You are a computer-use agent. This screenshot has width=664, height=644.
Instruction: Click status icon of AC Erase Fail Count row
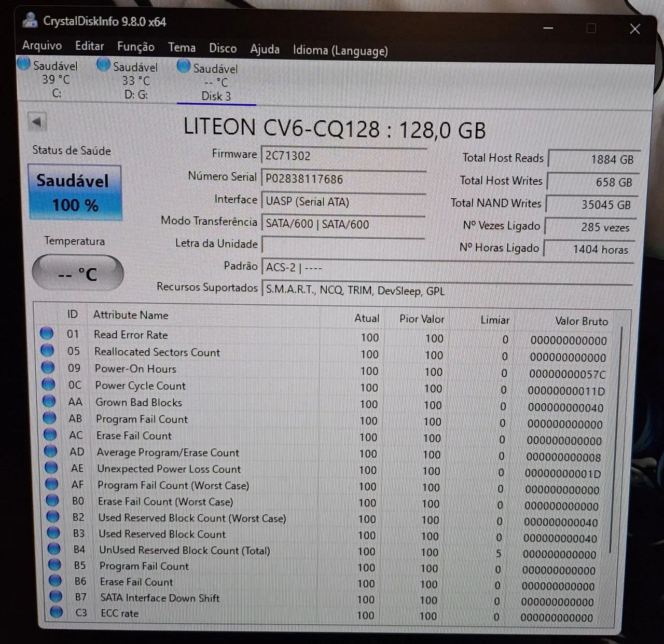click(50, 434)
